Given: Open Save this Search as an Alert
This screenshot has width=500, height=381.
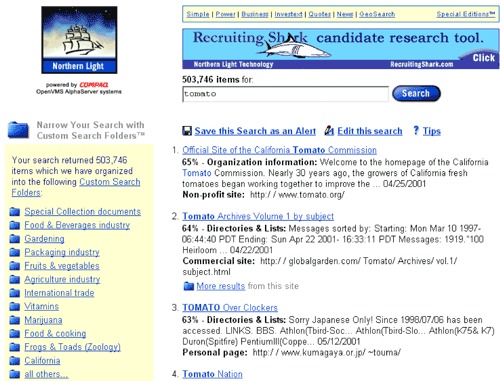Looking at the screenshot, I should point(255,131).
